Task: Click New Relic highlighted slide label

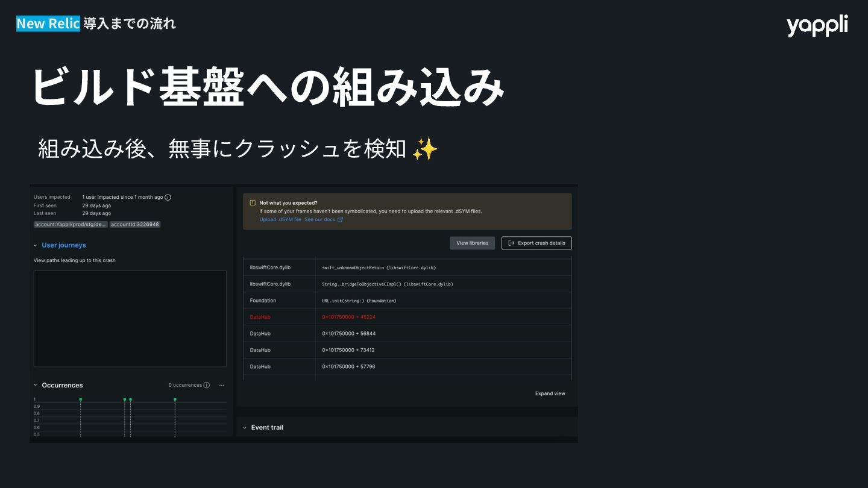Action: (x=48, y=23)
